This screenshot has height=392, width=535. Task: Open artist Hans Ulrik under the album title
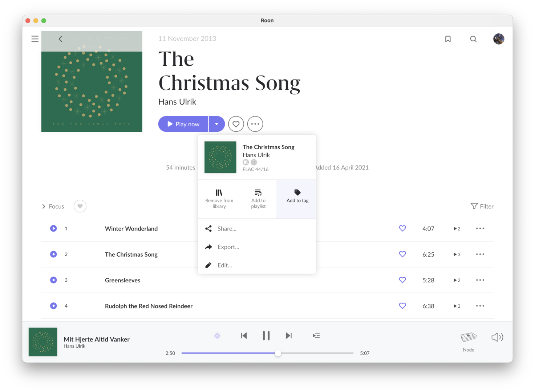click(177, 102)
